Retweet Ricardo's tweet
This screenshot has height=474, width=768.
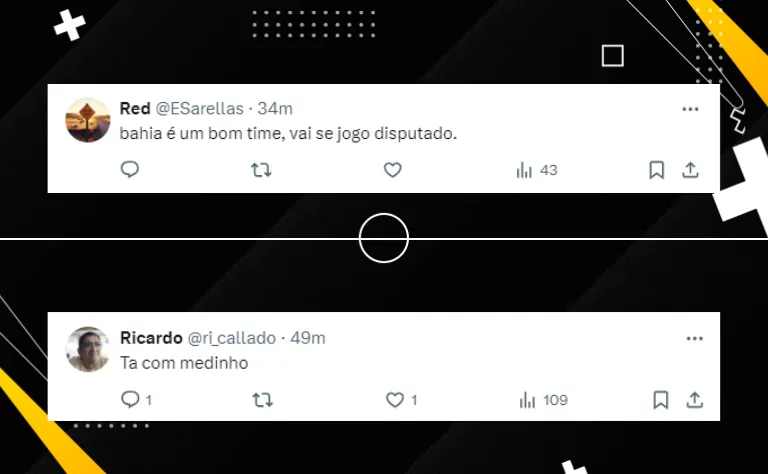pyautogui.click(x=263, y=400)
